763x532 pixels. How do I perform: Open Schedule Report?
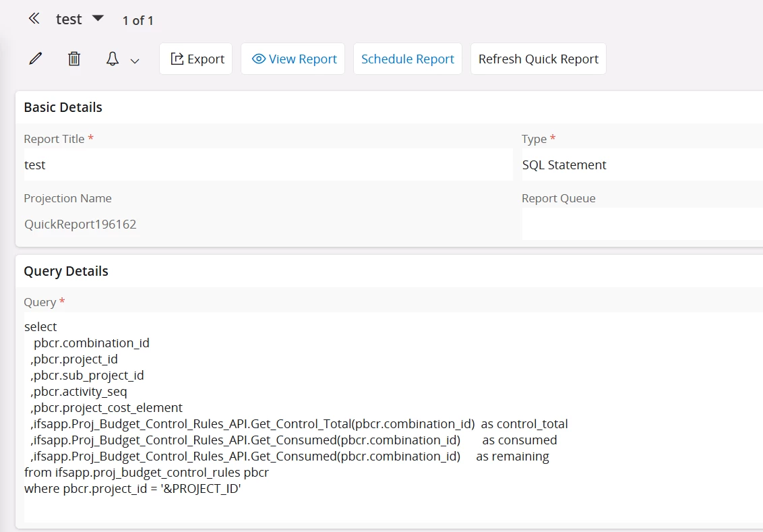408,59
